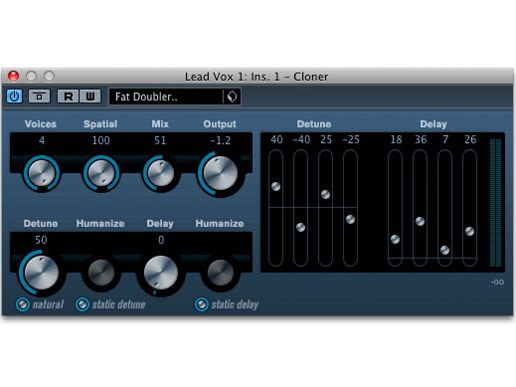
Task: Open the Fat Doubler preset name field
Action: pos(166,97)
